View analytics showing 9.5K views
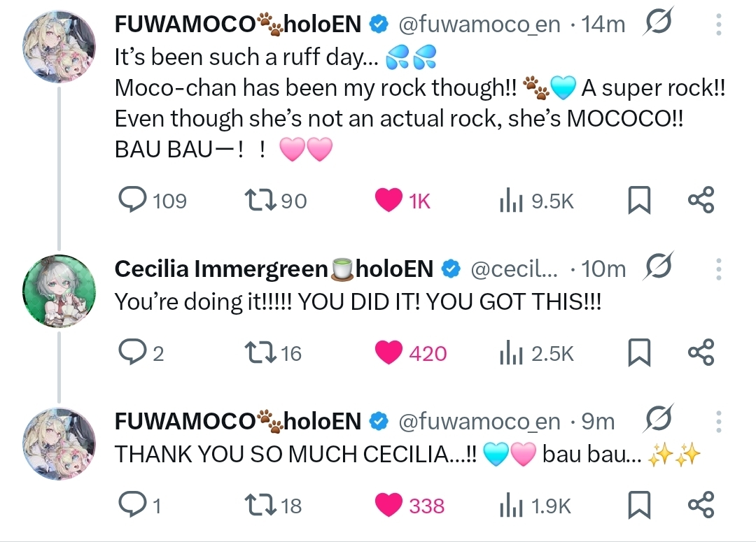Viewport: 756px width, 542px height. pos(512,202)
